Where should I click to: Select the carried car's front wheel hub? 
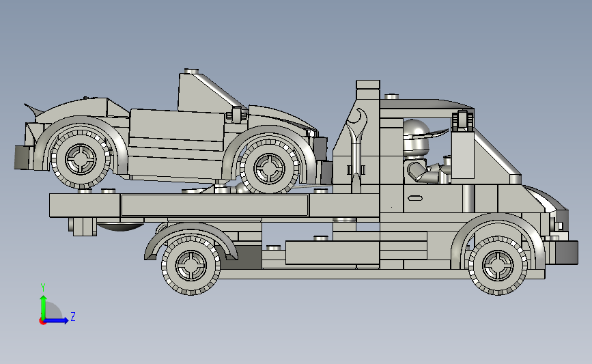point(270,169)
